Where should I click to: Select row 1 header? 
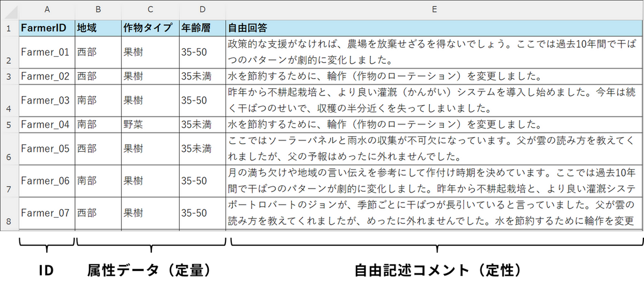click(9, 27)
